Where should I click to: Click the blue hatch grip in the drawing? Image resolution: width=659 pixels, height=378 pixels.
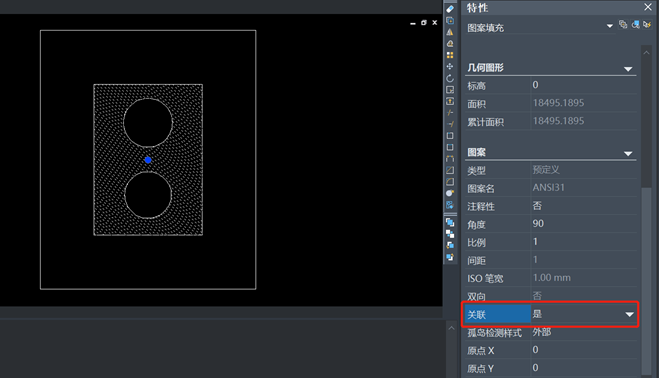tap(148, 160)
